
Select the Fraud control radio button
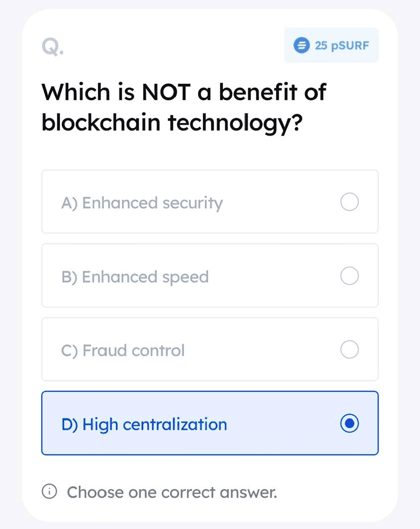[350, 349]
